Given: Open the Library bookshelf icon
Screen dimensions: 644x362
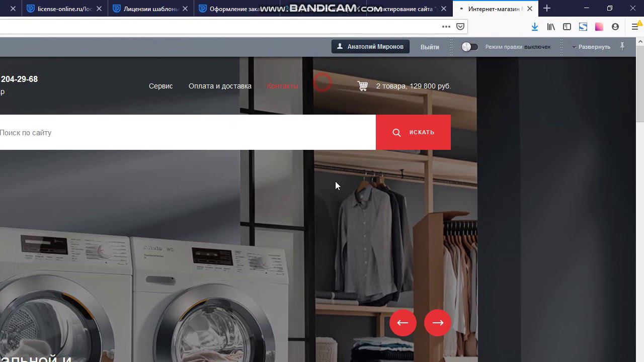Looking at the screenshot, I should pos(551,27).
